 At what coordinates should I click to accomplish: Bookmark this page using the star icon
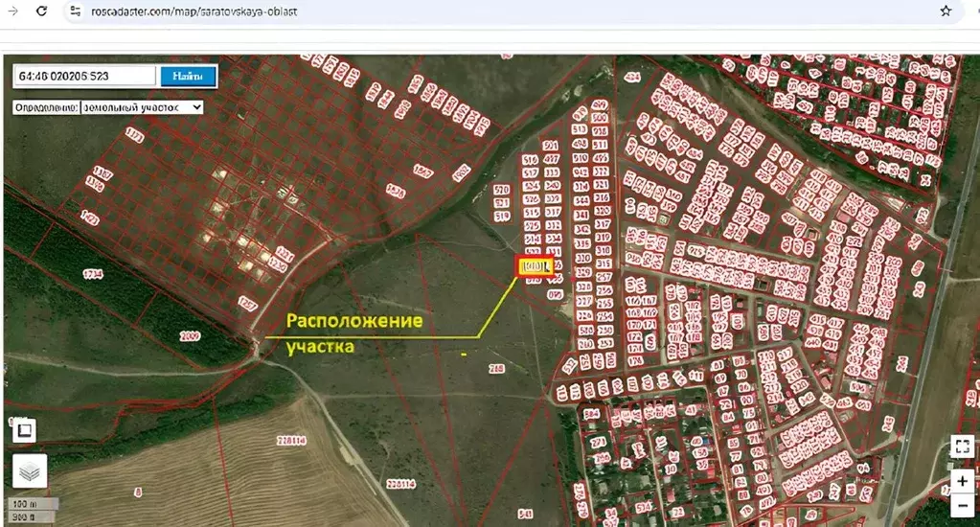pyautogui.click(x=946, y=11)
